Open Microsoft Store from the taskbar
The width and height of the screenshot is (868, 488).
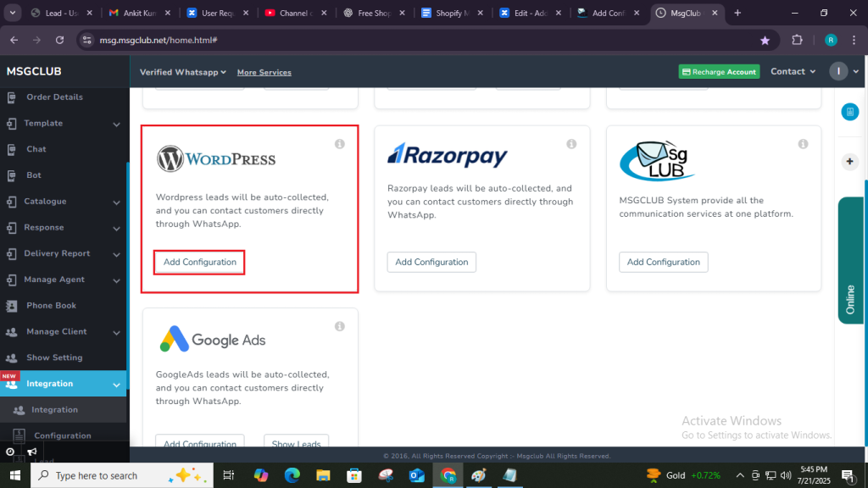(354, 475)
